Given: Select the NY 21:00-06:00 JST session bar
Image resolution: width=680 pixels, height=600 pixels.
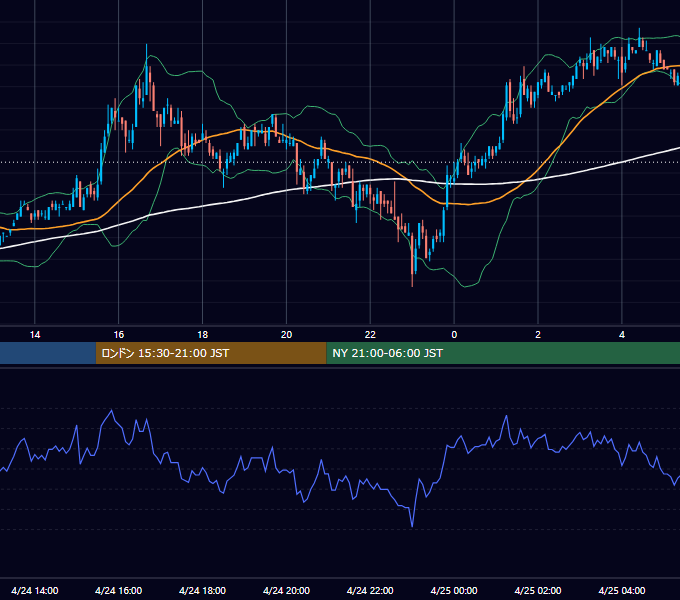Looking at the screenshot, I should (x=503, y=353).
